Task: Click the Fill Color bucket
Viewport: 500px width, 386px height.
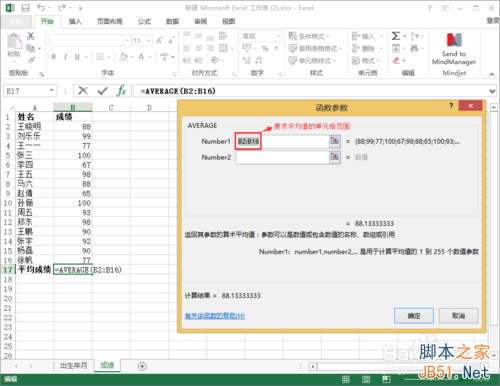Action: point(123,57)
